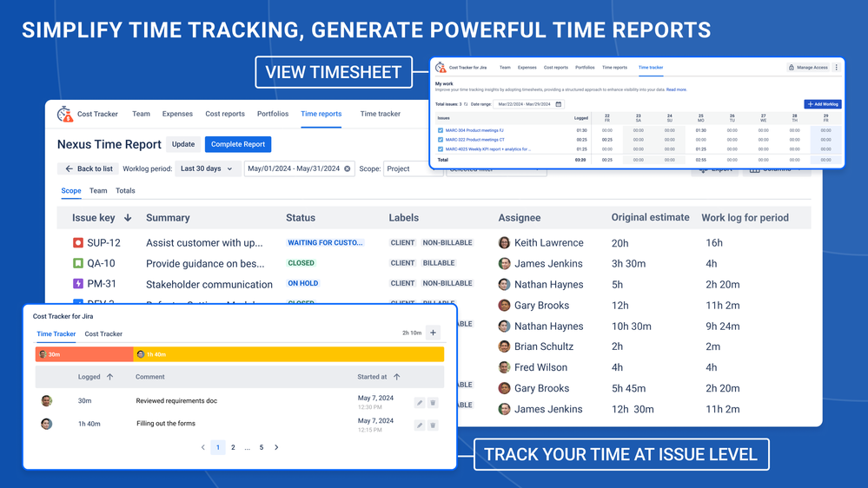The image size is (868, 488).
Task: Add a worklog with the plus button beside 2h 10m
Action: pos(434,333)
